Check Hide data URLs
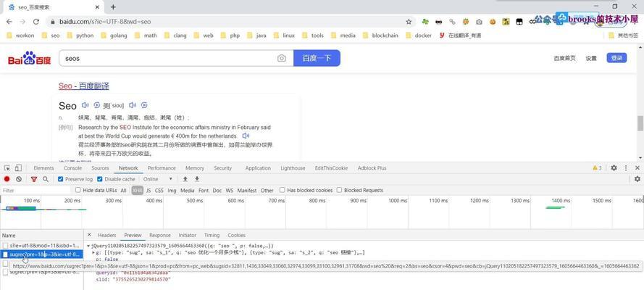The width and height of the screenshot is (644, 290). pos(78,190)
